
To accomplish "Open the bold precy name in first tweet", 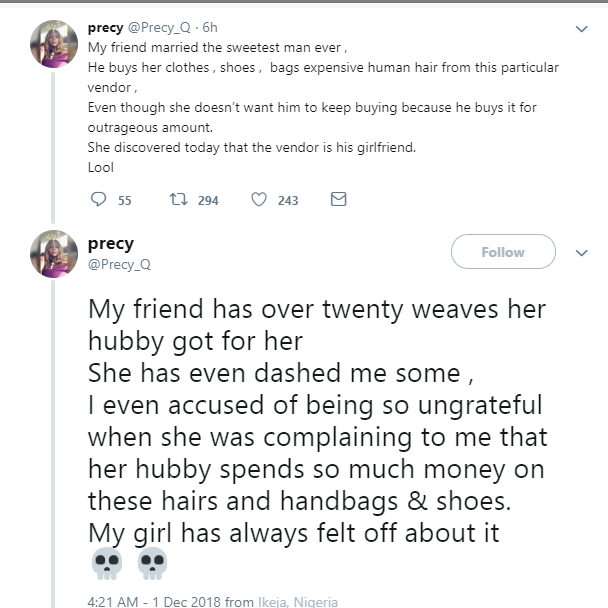I will 105,28.
